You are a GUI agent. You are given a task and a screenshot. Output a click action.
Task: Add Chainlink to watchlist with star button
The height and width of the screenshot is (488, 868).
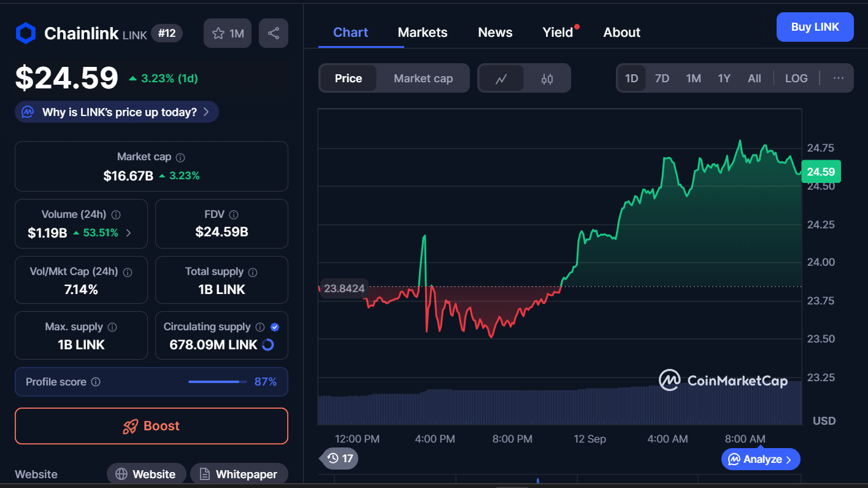pyautogui.click(x=228, y=33)
